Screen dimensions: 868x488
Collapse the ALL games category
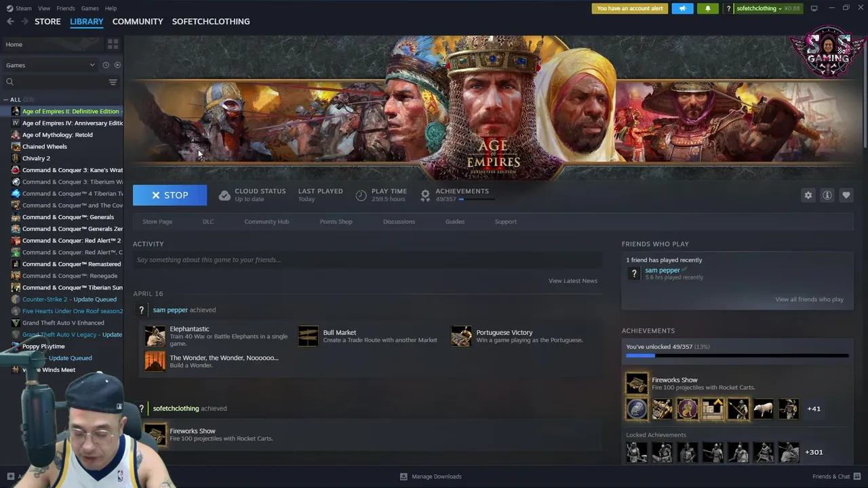(6, 100)
